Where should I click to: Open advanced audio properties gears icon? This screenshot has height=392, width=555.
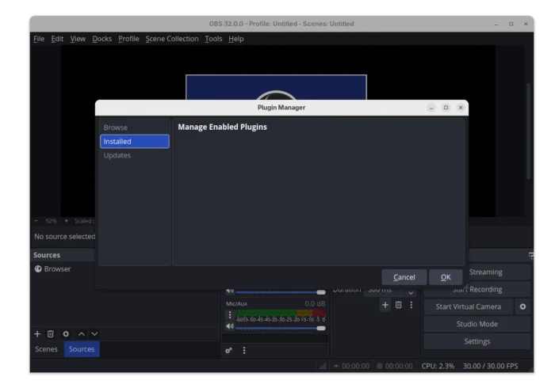point(228,350)
